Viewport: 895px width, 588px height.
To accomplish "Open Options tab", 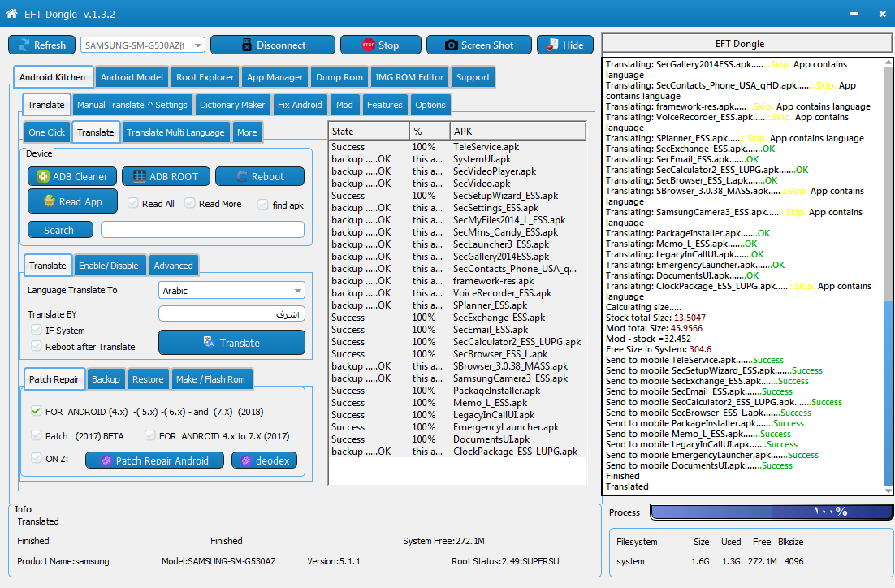I will [430, 105].
